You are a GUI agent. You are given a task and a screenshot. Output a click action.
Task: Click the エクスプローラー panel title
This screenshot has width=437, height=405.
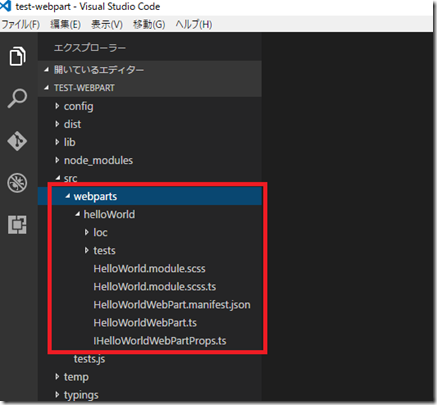pyautogui.click(x=90, y=48)
